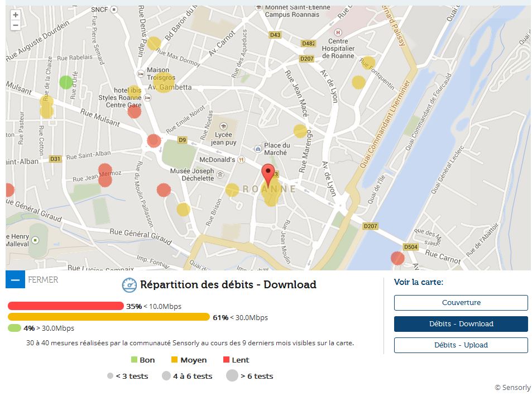Click the Centre Hospitalier hospital icon

338,32
